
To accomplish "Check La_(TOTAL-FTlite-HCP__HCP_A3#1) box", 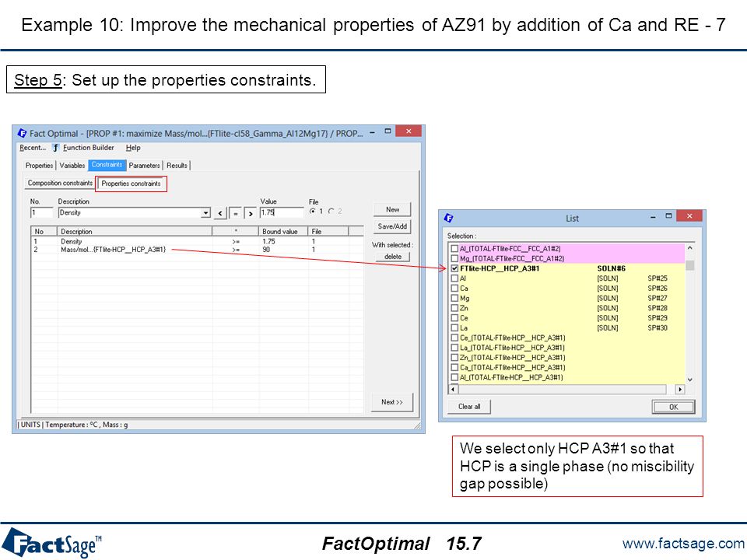I will (x=454, y=348).
